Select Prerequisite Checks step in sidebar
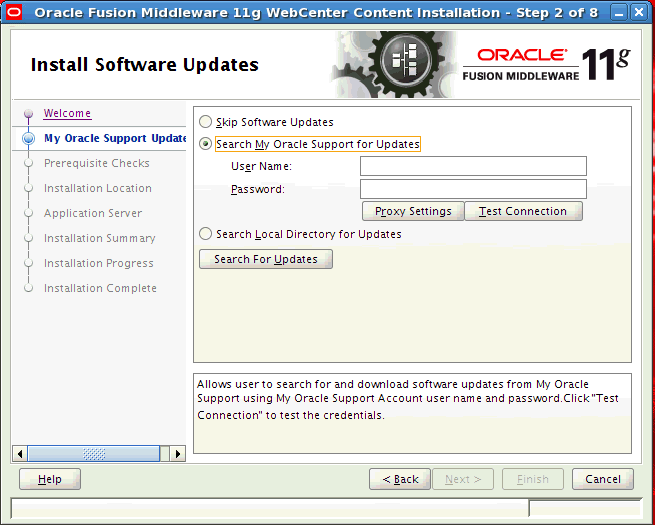 [x=96, y=163]
